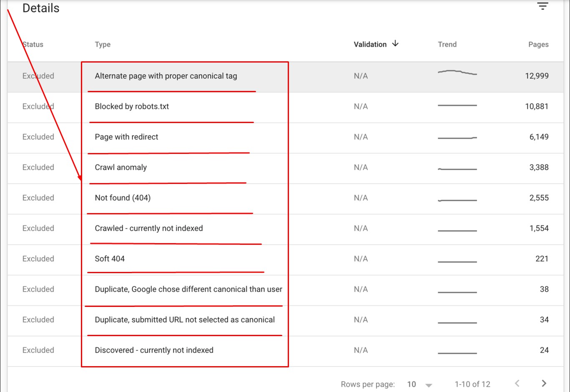
Task: Open the filter rows icon
Action: [542, 6]
